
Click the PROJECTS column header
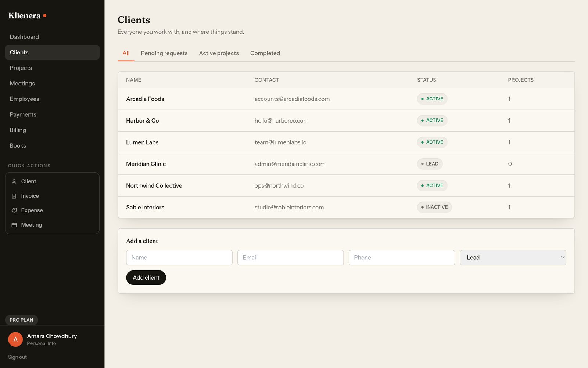click(521, 80)
